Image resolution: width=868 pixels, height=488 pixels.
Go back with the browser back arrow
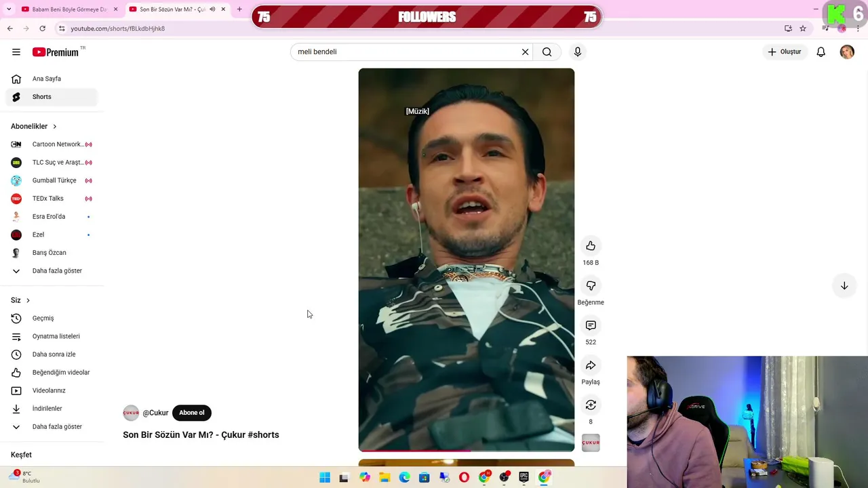(x=9, y=28)
